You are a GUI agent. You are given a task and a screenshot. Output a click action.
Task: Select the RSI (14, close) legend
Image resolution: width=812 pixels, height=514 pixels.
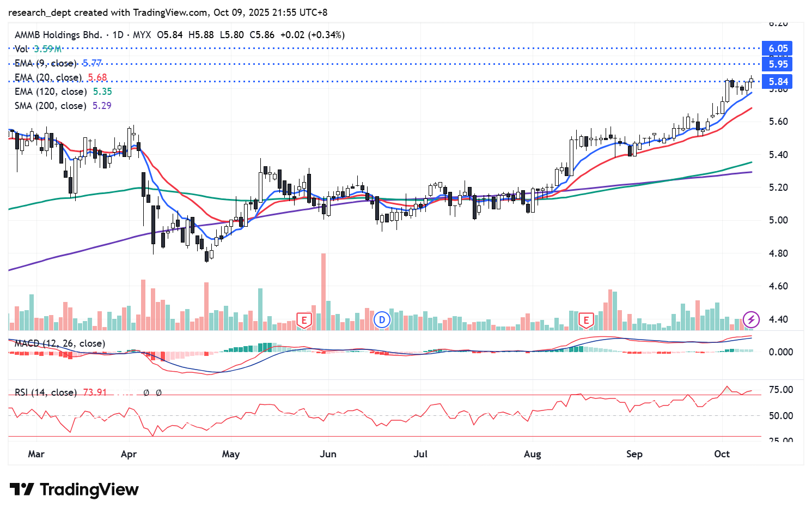[x=45, y=392]
